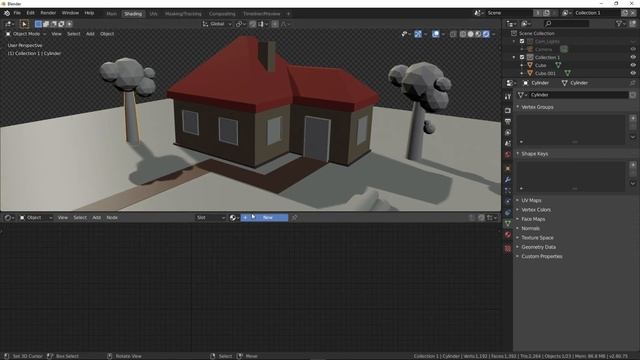Hide Collection 1 with its eye icon
640x360 pixels.
pos(633,58)
